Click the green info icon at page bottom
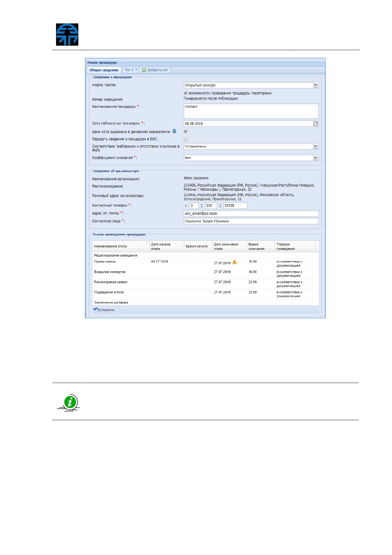392x555 pixels. point(70,402)
